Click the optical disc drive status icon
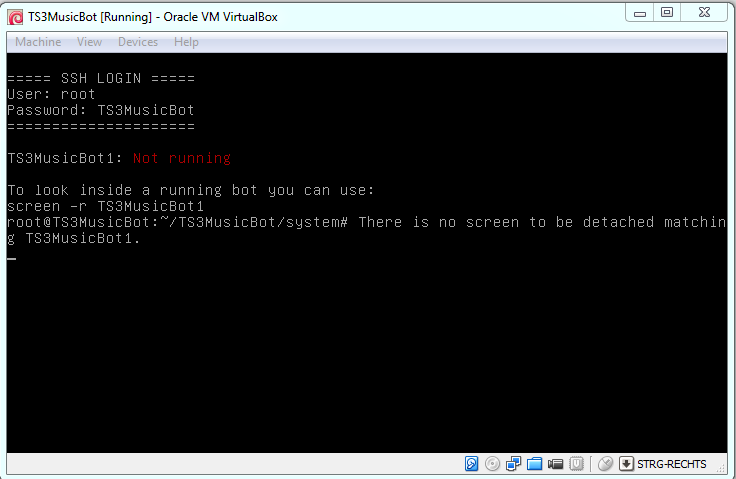The width and height of the screenshot is (736, 479). [492, 464]
